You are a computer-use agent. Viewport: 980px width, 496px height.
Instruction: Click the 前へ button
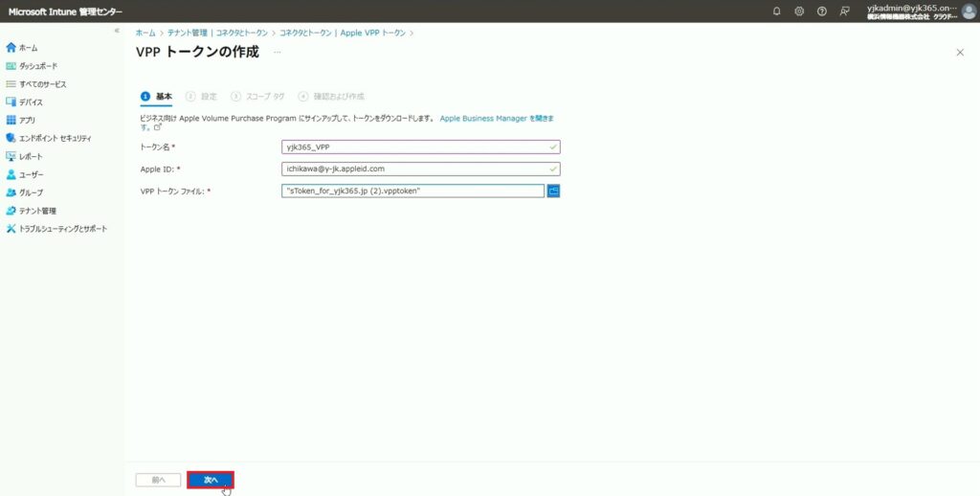[x=158, y=480]
